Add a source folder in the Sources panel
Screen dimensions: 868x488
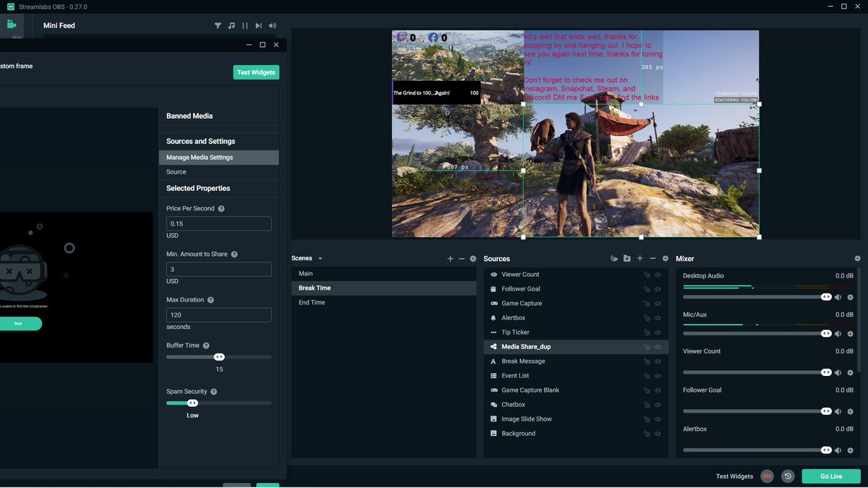point(627,258)
